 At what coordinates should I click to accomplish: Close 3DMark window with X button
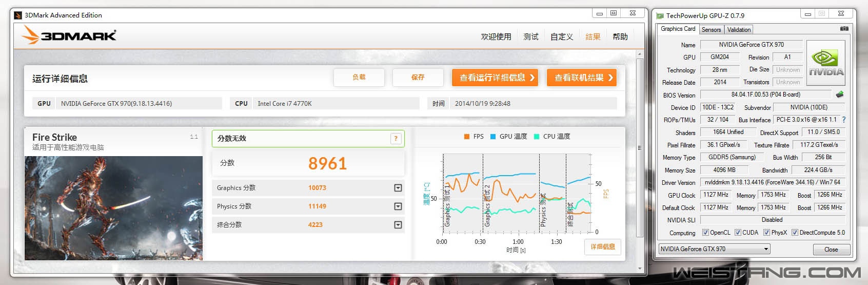[633, 13]
